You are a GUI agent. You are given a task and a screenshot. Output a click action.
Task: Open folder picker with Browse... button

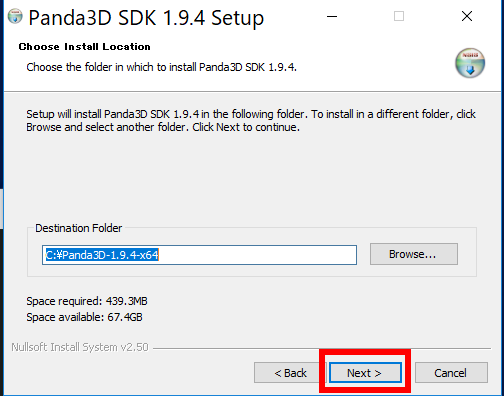pos(414,254)
